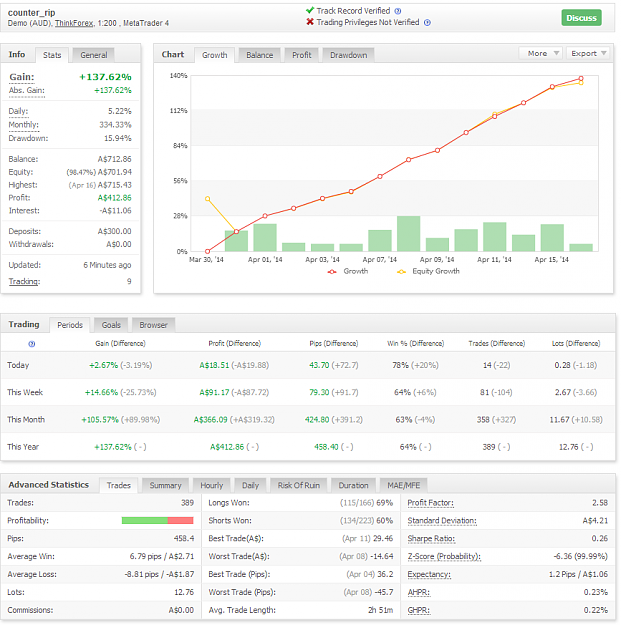Click the help icon in Periods table header

click(32, 344)
